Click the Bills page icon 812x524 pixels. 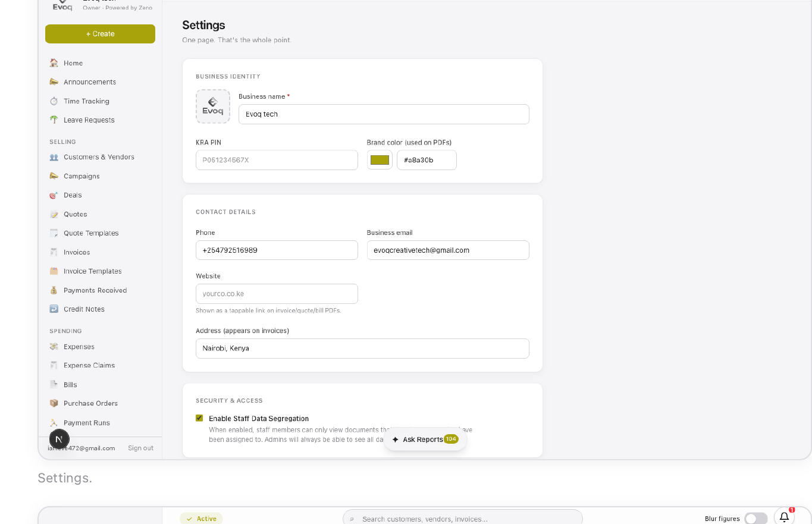[54, 385]
